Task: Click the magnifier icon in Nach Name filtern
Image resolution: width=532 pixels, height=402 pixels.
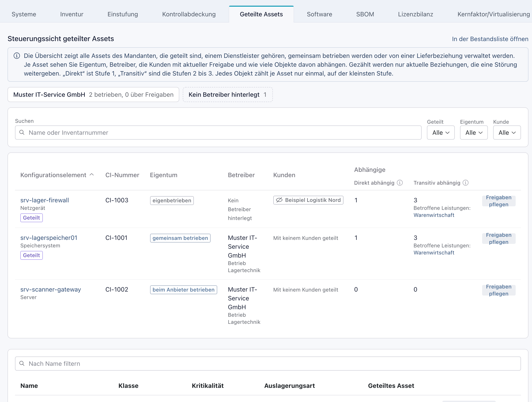Action: point(22,363)
